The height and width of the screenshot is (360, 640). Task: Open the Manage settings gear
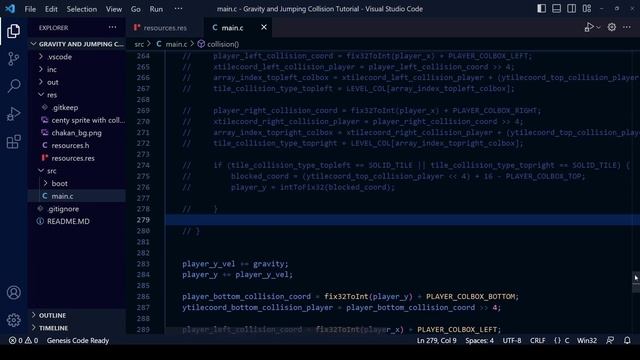coord(13,320)
